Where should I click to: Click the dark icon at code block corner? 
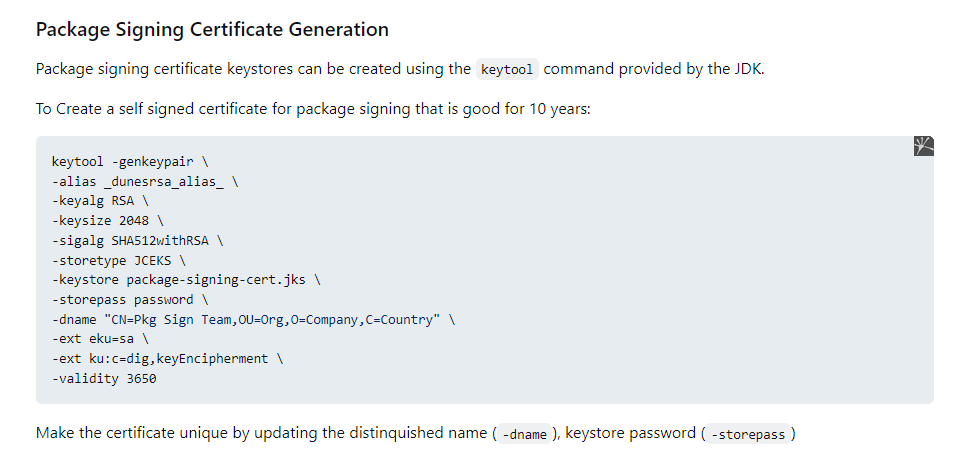click(x=924, y=146)
